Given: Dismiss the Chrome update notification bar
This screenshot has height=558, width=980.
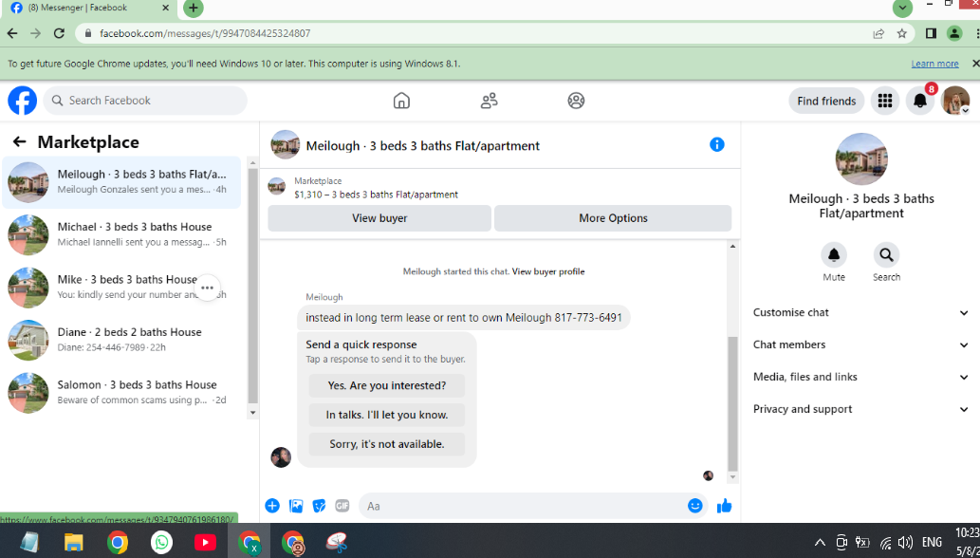Looking at the screenshot, I should tap(975, 64).
